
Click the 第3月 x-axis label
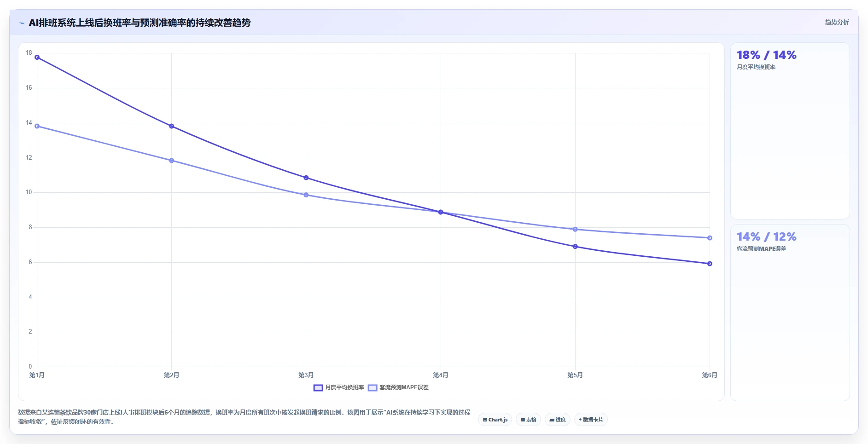[306, 375]
